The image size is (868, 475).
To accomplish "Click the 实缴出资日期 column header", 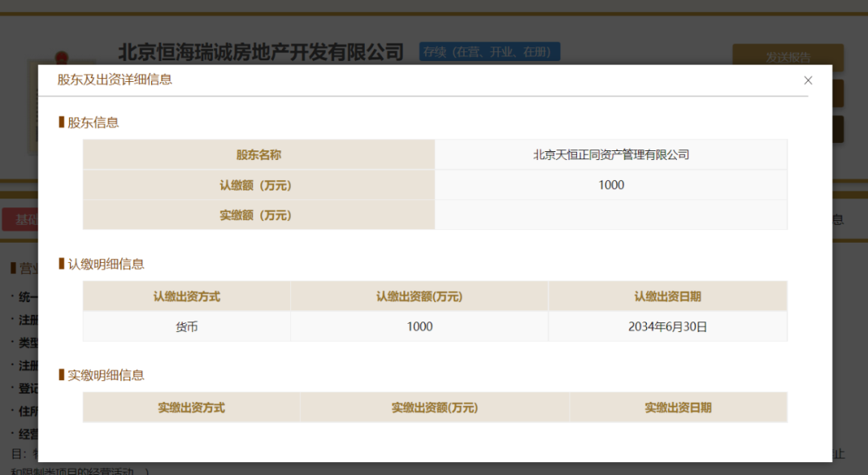I will tap(678, 407).
